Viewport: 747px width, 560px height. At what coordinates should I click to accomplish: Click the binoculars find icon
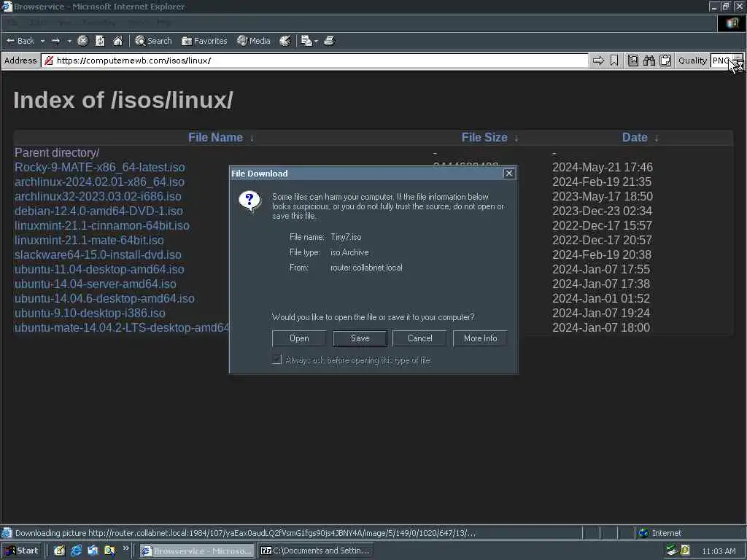(x=649, y=61)
